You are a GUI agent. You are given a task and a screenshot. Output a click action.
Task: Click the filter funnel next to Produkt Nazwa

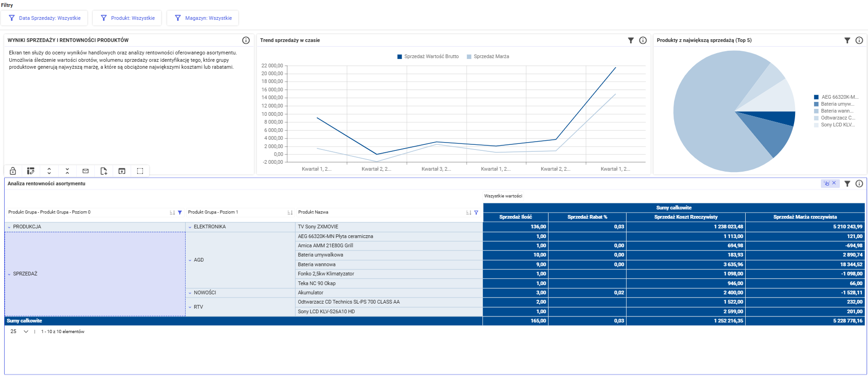[476, 213]
